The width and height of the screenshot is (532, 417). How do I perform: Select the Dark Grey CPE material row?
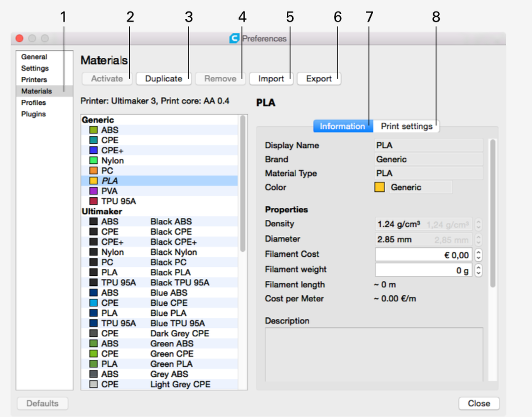pyautogui.click(x=160, y=334)
